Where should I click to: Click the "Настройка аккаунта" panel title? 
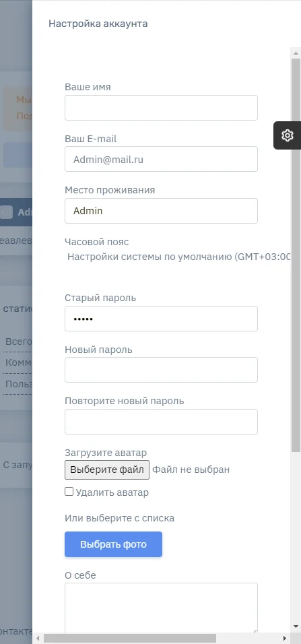(x=98, y=24)
